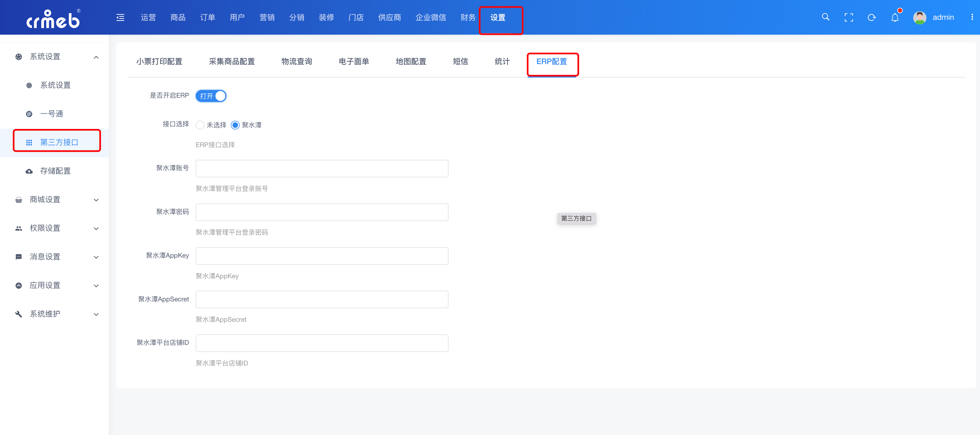The width and height of the screenshot is (980, 435).
Task: Switch to the 统计 tab
Action: [x=502, y=62]
